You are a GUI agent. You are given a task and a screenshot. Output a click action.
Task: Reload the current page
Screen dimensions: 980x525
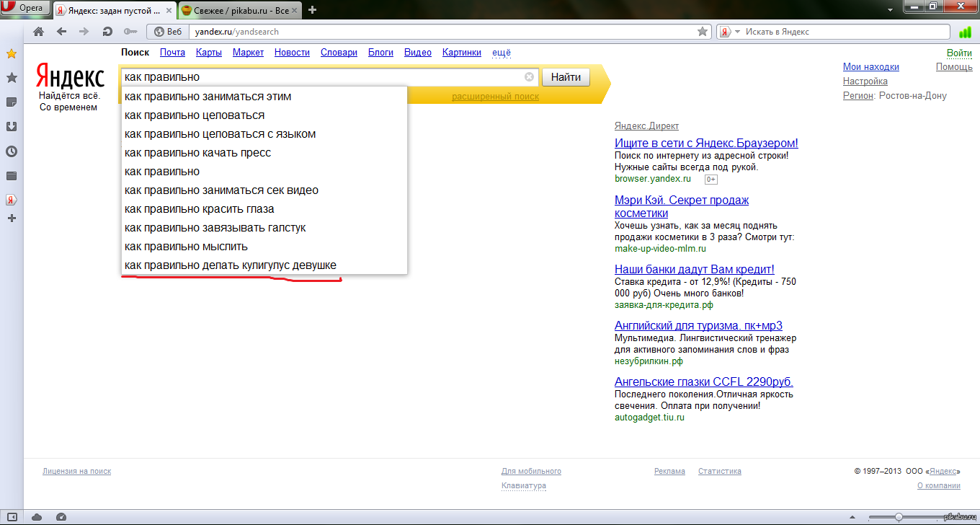click(107, 32)
